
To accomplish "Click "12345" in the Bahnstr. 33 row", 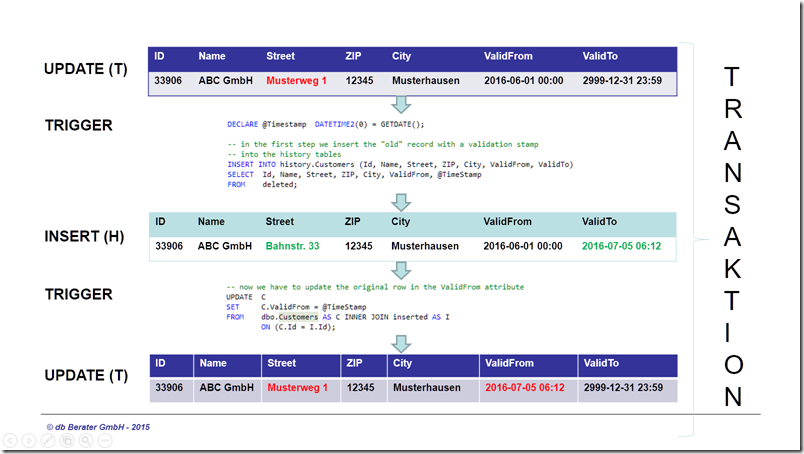I will pos(358,246).
